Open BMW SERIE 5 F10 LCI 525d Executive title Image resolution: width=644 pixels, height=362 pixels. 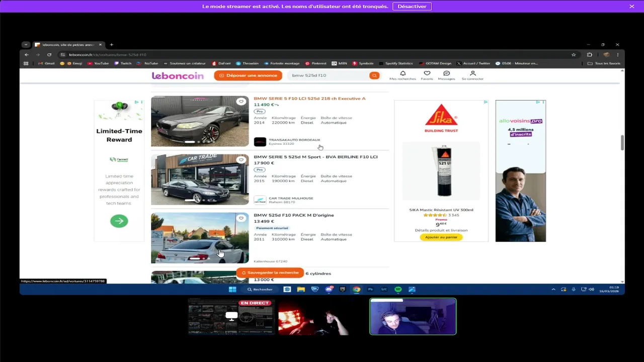coord(309,99)
